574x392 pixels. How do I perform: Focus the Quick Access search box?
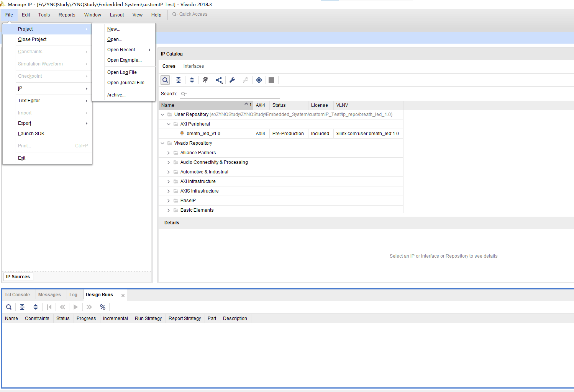coord(199,14)
